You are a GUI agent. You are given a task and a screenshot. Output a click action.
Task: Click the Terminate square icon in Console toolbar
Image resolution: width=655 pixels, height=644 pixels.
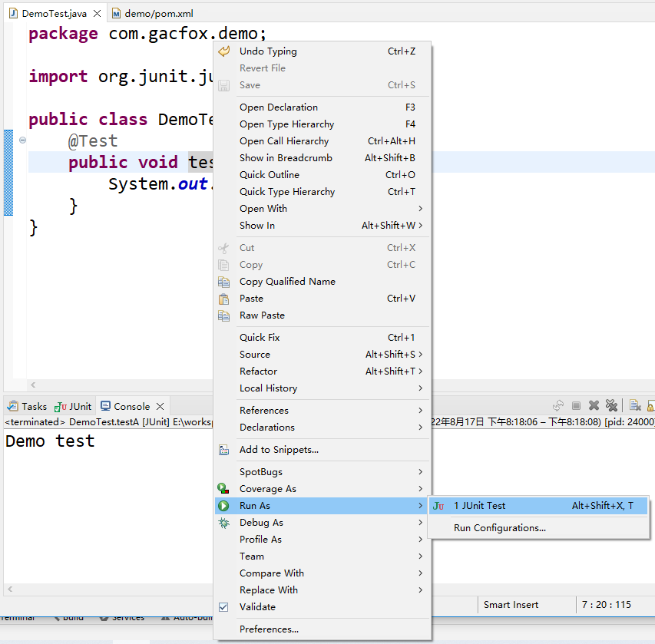[576, 405]
